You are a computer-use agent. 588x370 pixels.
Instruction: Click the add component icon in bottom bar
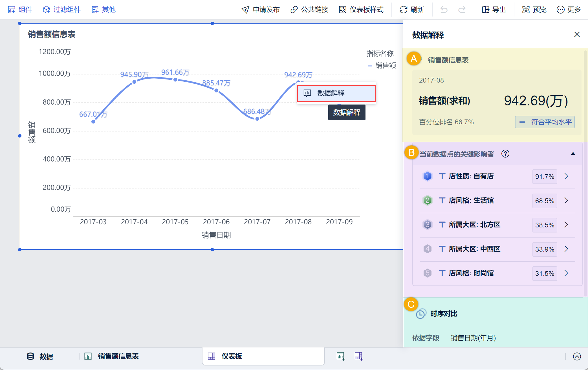pos(341,356)
